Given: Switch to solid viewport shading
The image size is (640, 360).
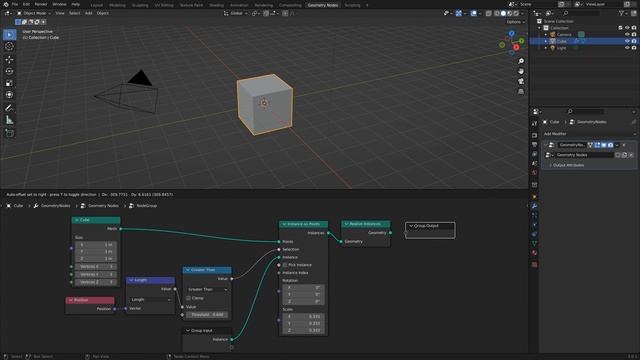Looking at the screenshot, I should (x=503, y=13).
